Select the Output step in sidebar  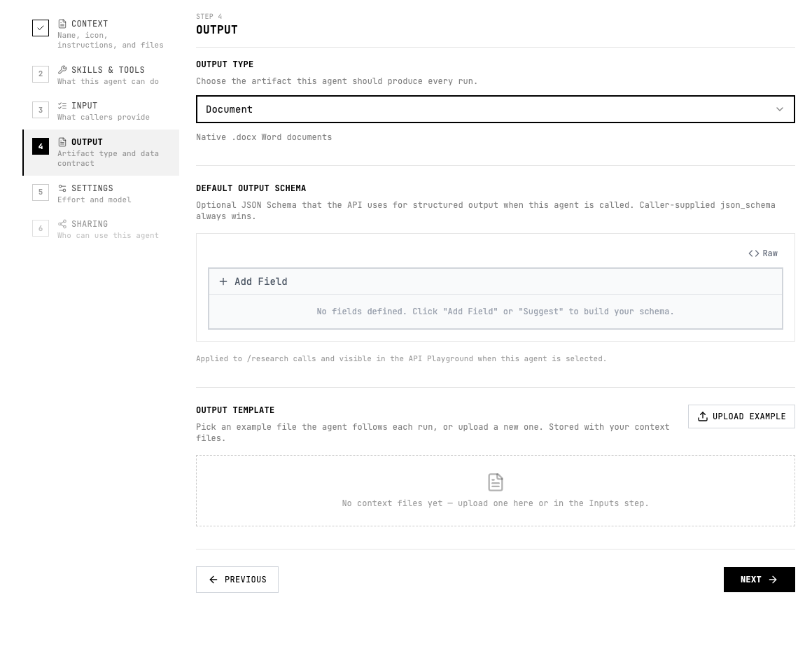point(101,153)
